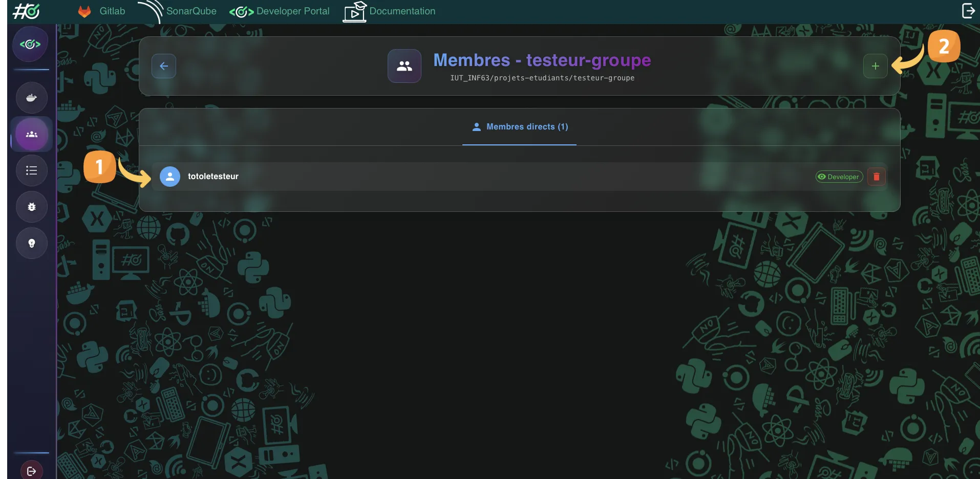
Task: Open the Docker section in the sidebar
Action: pyautogui.click(x=31, y=97)
